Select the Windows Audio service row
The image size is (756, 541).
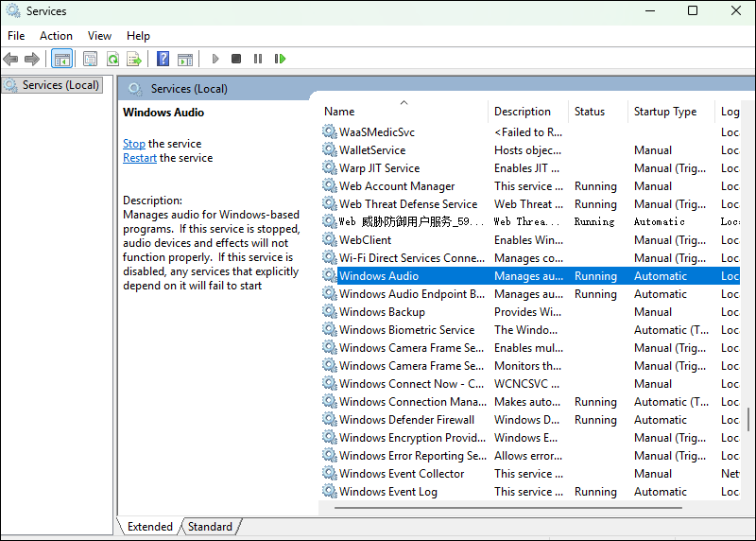530,275
